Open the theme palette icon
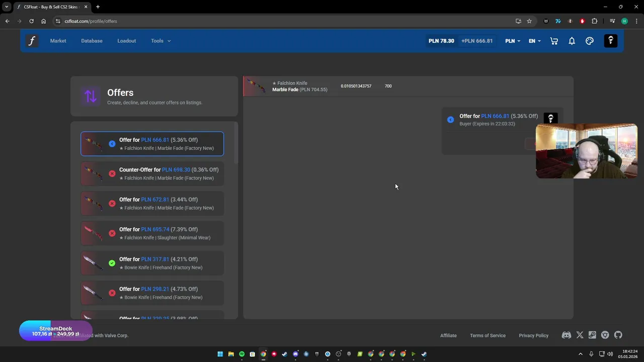This screenshot has width=644, height=362. tap(590, 41)
